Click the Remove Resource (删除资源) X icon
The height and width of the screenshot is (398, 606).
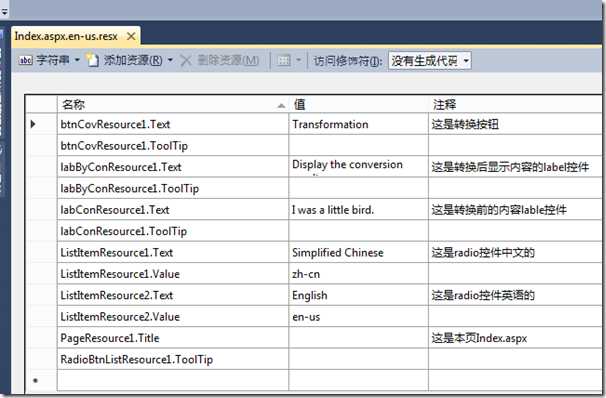click(186, 61)
